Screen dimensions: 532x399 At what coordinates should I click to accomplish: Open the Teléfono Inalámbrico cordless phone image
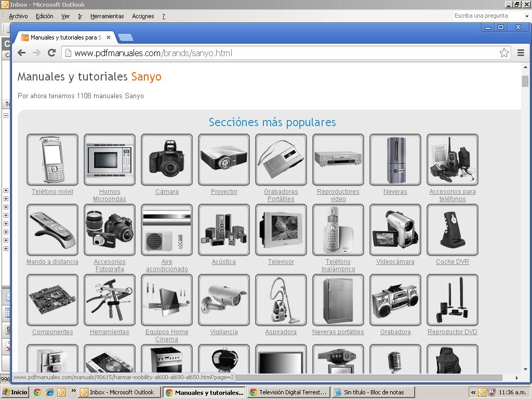click(x=338, y=230)
